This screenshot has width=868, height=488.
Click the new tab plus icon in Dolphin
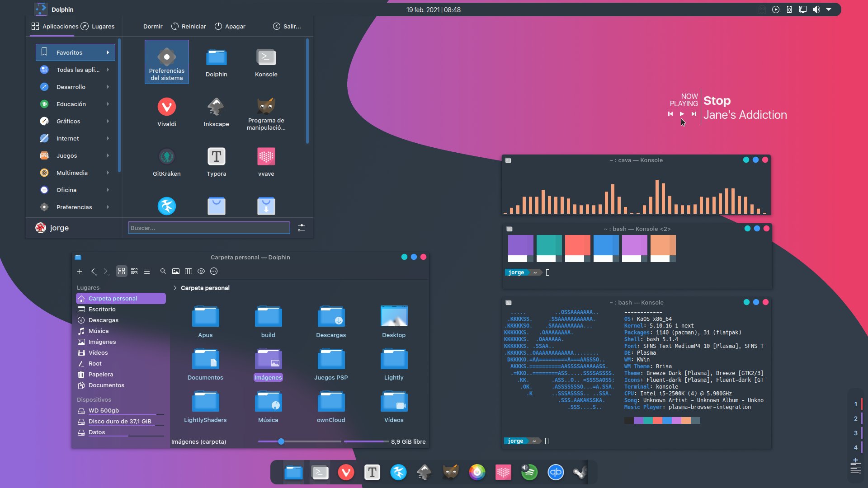tap(80, 271)
